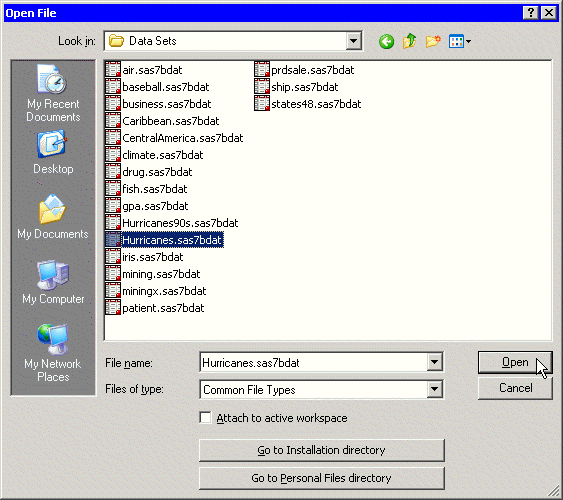This screenshot has height=500, width=563.
Task: Click the help question mark button
Action: [x=530, y=13]
